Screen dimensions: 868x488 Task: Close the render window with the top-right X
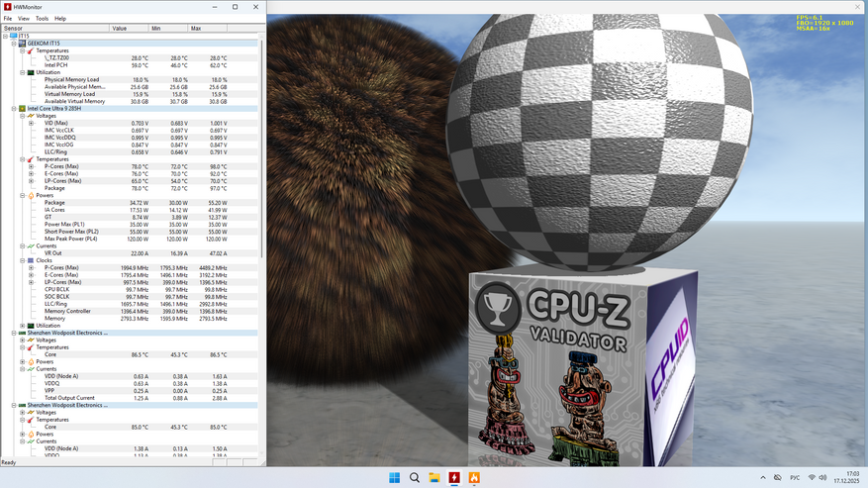tap(857, 7)
